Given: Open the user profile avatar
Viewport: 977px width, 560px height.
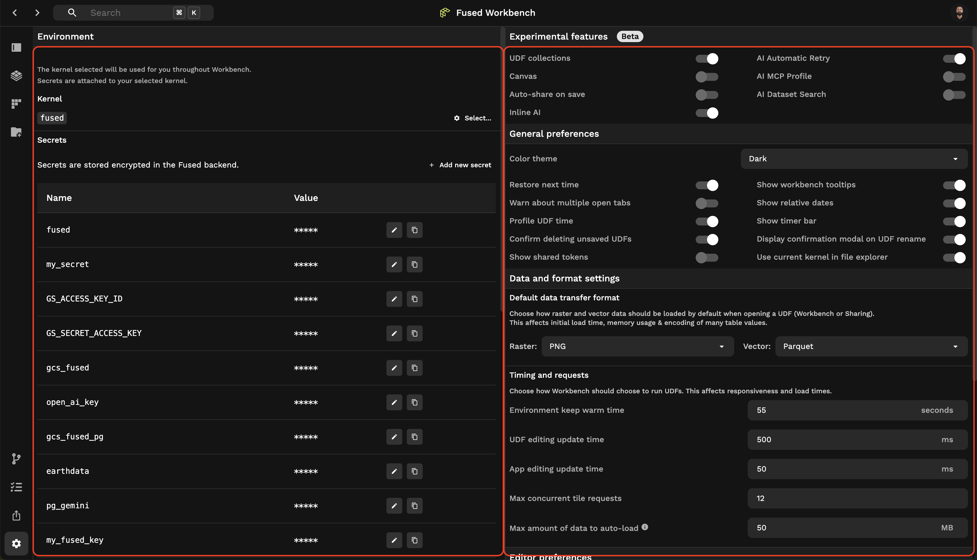Looking at the screenshot, I should (x=959, y=13).
